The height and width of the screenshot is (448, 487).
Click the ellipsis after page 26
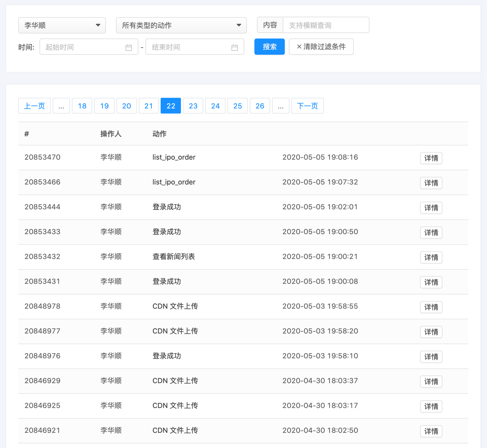pos(281,106)
